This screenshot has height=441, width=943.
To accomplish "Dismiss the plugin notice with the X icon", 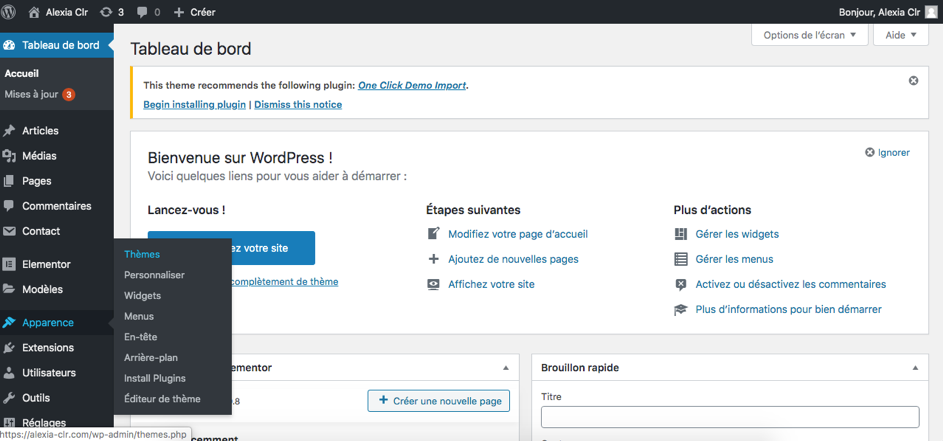I will tap(914, 81).
